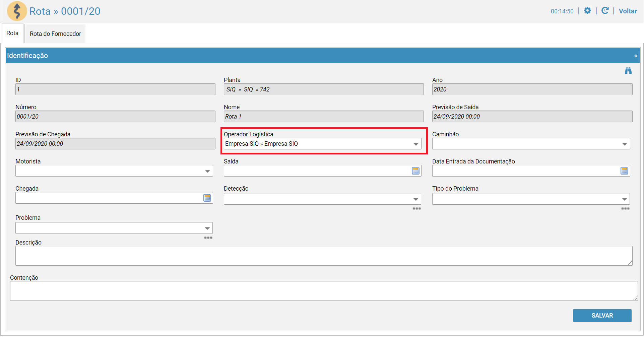
Task: Collapse the Identificação panel
Action: pos(635,56)
